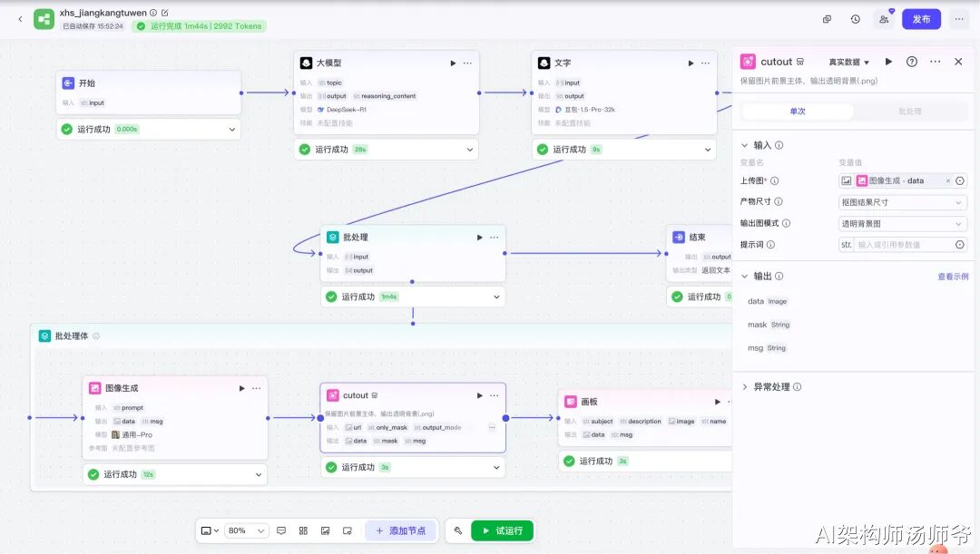
Task: Run the 大模型 node play button
Action: 453,63
